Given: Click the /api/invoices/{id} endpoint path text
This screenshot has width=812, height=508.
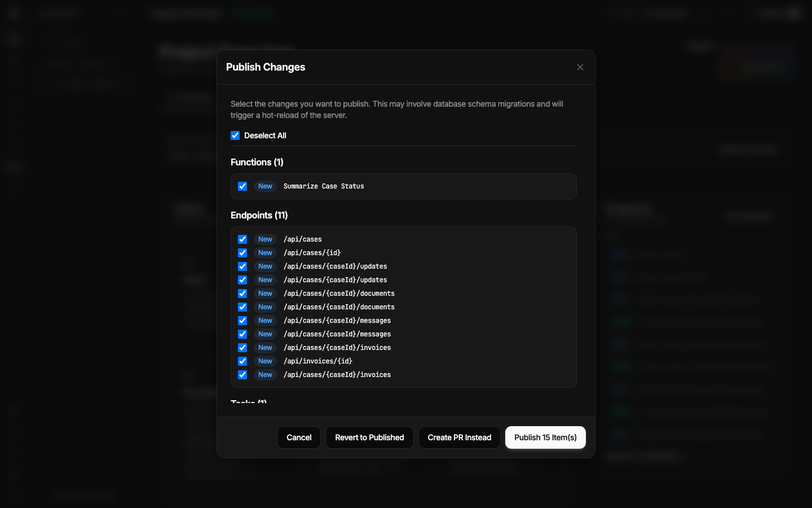Looking at the screenshot, I should (x=318, y=361).
